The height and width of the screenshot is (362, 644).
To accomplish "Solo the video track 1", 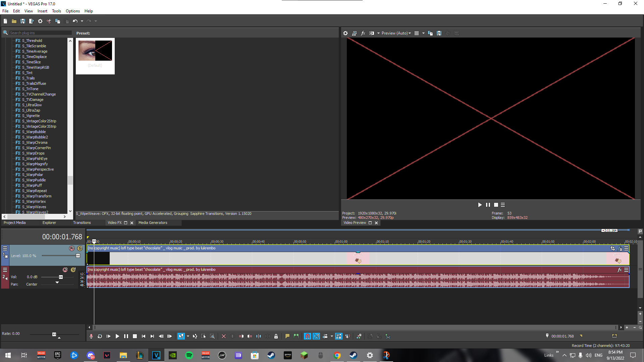I will pos(80,248).
